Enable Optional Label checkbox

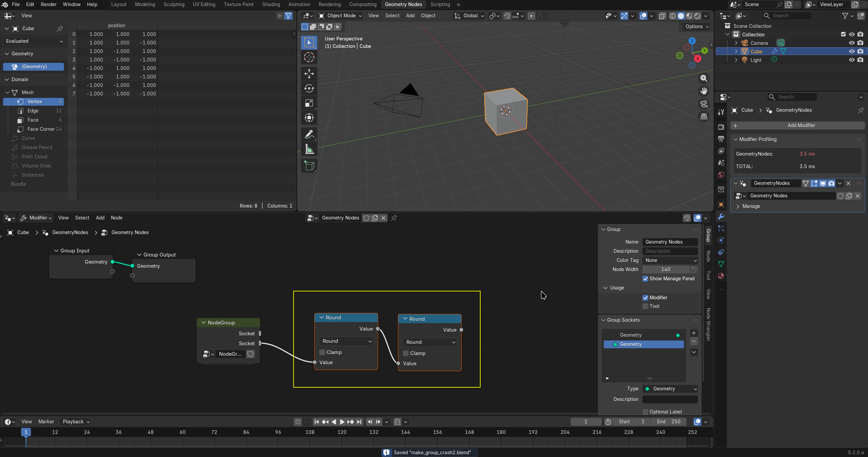pyautogui.click(x=645, y=412)
